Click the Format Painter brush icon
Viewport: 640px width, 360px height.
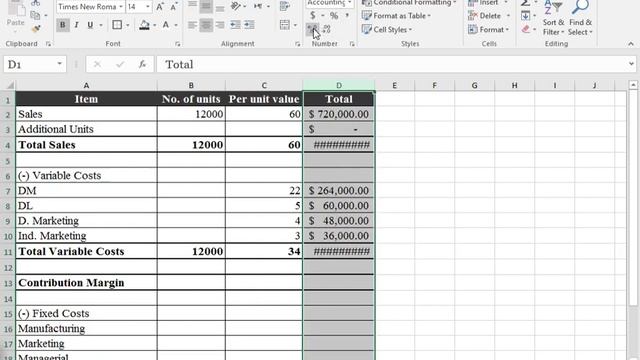point(36,29)
